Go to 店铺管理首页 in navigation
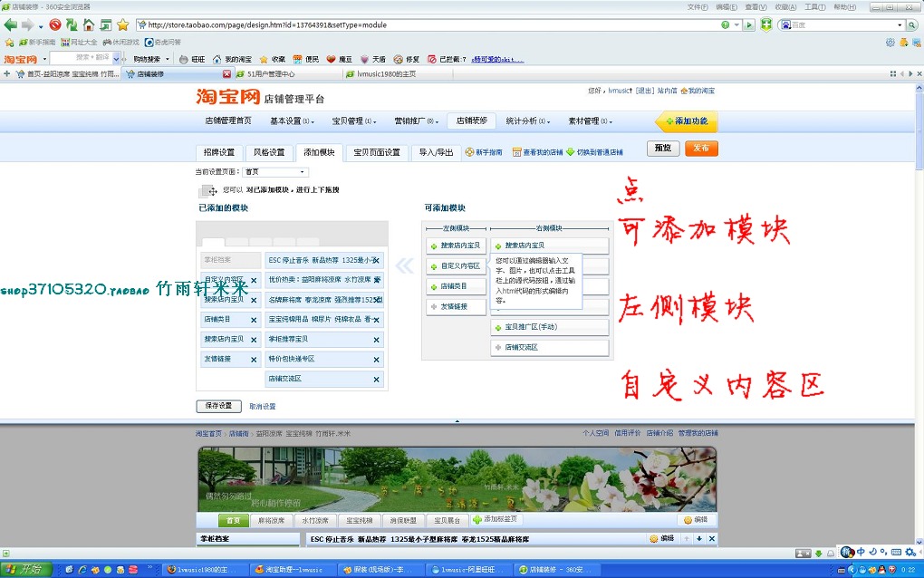Image resolution: width=924 pixels, height=578 pixels. click(x=228, y=120)
